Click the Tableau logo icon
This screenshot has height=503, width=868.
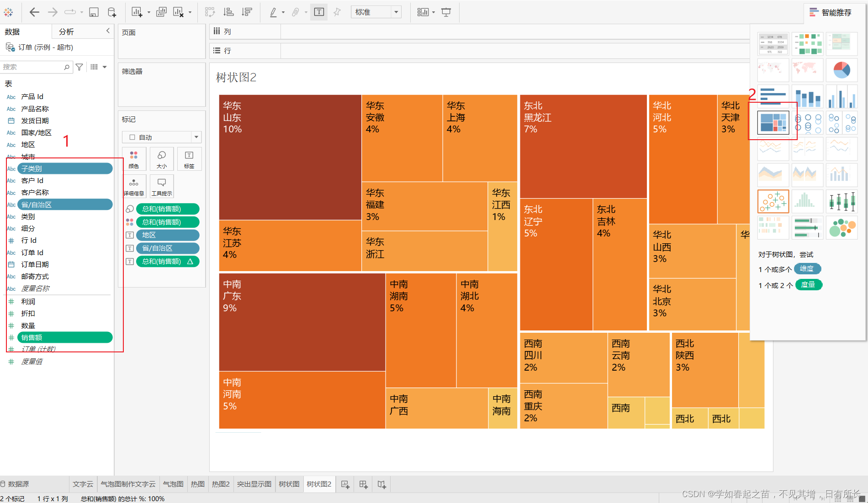[8, 12]
